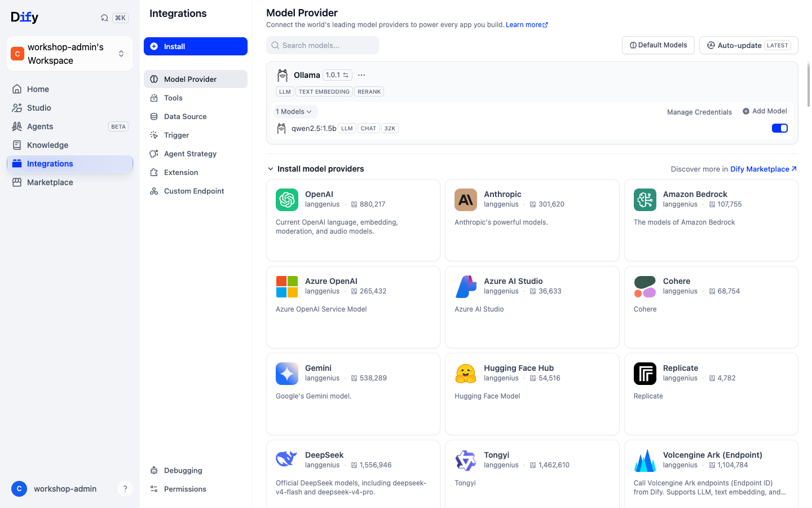The height and width of the screenshot is (508, 812).
Task: Click the Gemini provider icon
Action: point(287,374)
